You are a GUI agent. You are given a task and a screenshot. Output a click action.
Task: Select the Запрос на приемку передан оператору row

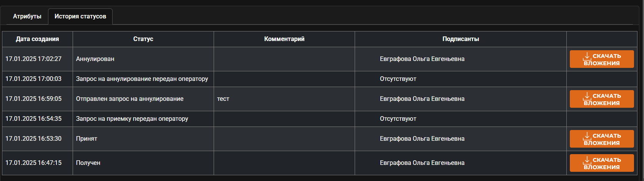pyautogui.click(x=320, y=119)
